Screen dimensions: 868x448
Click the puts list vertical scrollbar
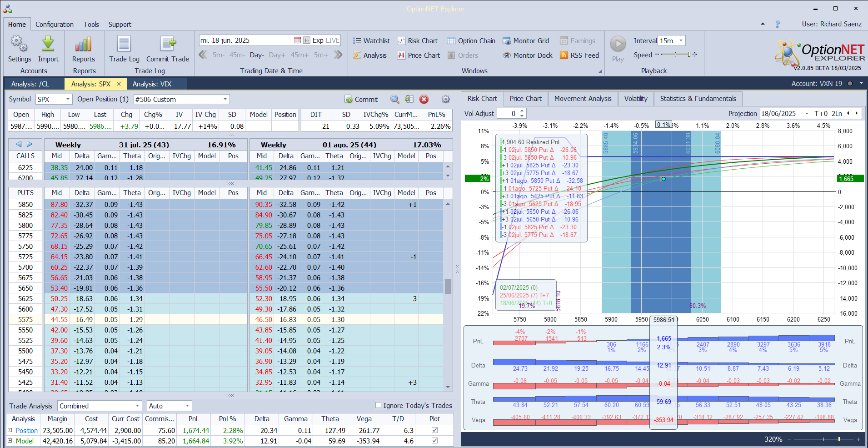tap(448, 295)
